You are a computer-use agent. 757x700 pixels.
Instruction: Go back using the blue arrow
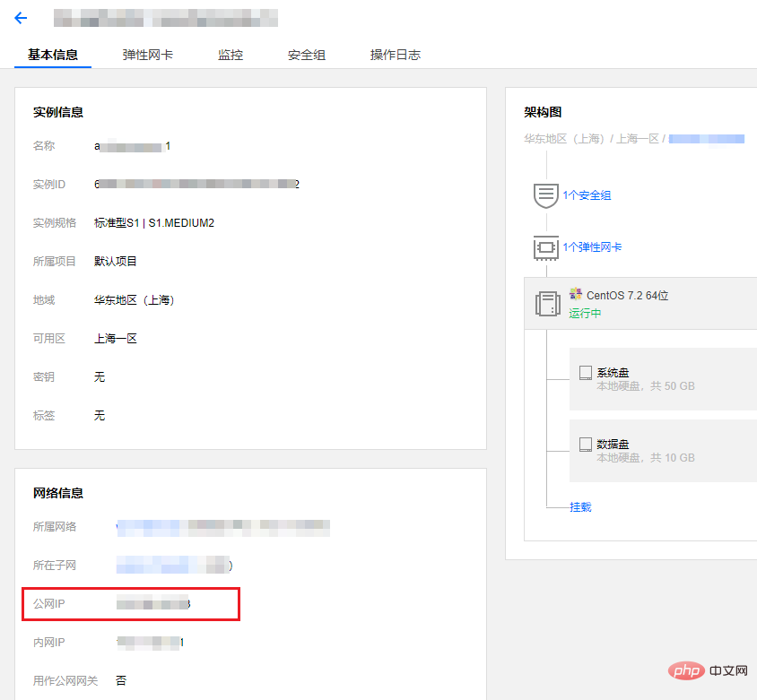pyautogui.click(x=21, y=18)
